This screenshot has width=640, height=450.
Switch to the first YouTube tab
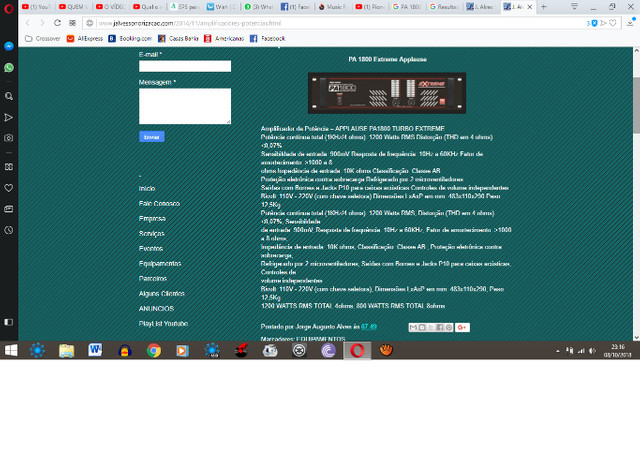pos(36,7)
